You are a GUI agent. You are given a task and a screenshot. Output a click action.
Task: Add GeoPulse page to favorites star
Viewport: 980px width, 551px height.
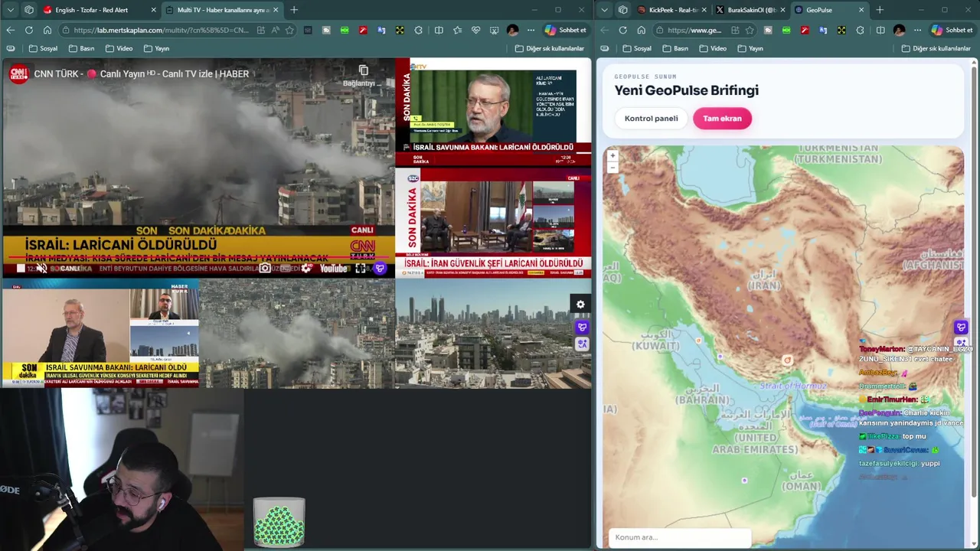click(750, 30)
